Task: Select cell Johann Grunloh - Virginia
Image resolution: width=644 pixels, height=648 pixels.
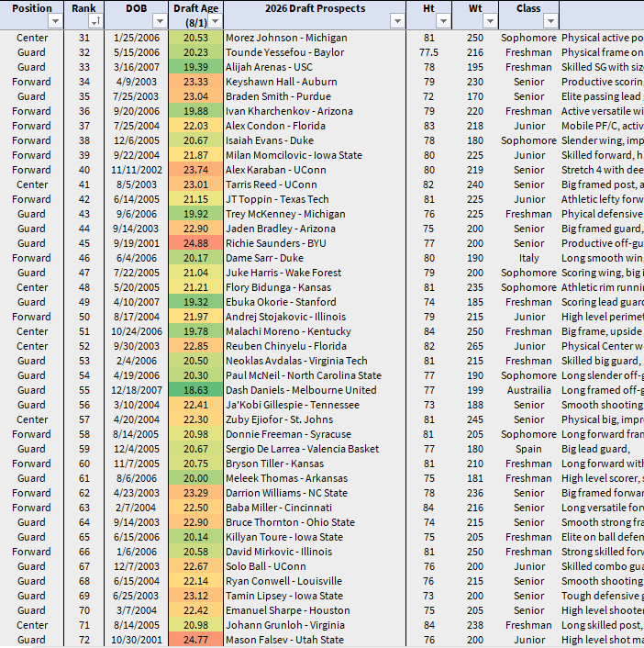Action: [315, 625]
